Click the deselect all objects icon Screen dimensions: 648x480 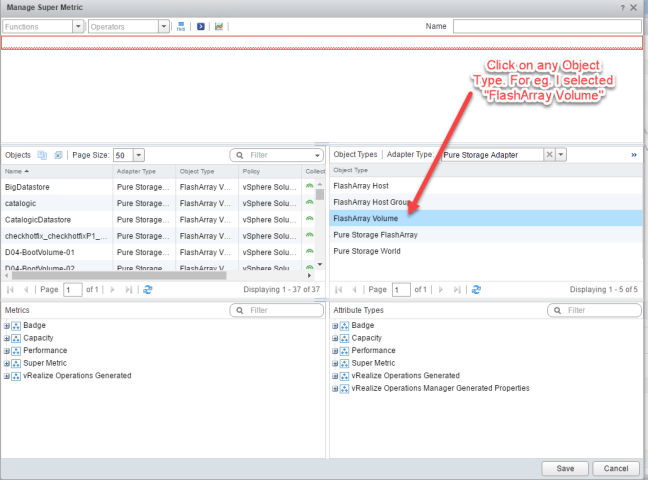pyautogui.click(x=58, y=155)
